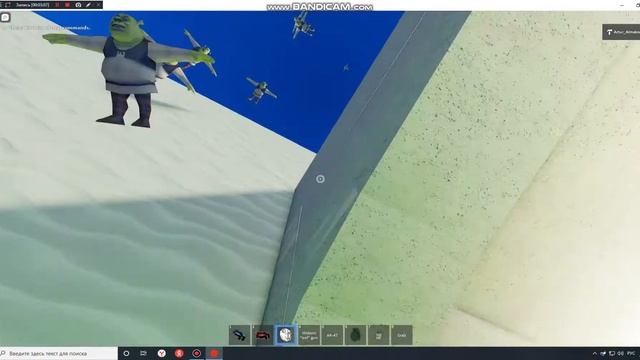Open the Roblox chat bubble icon
The image size is (640, 360).
(x=5, y=18)
